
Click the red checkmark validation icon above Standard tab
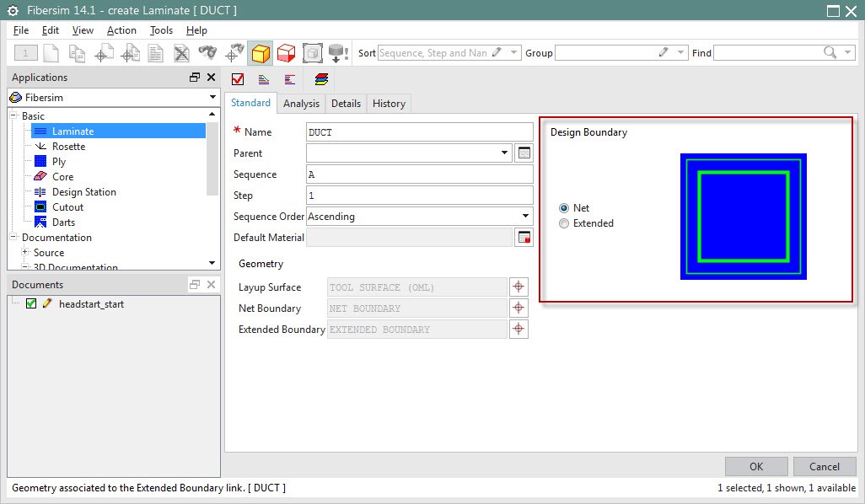tap(239, 79)
